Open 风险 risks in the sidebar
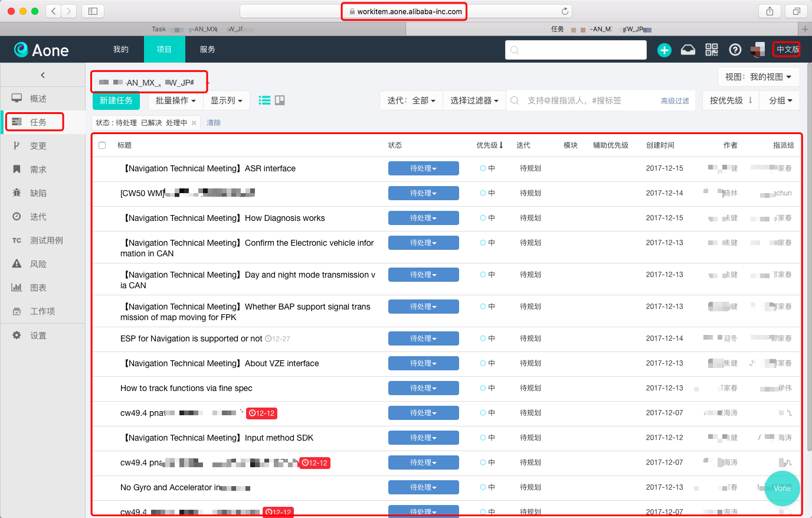 coord(43,264)
